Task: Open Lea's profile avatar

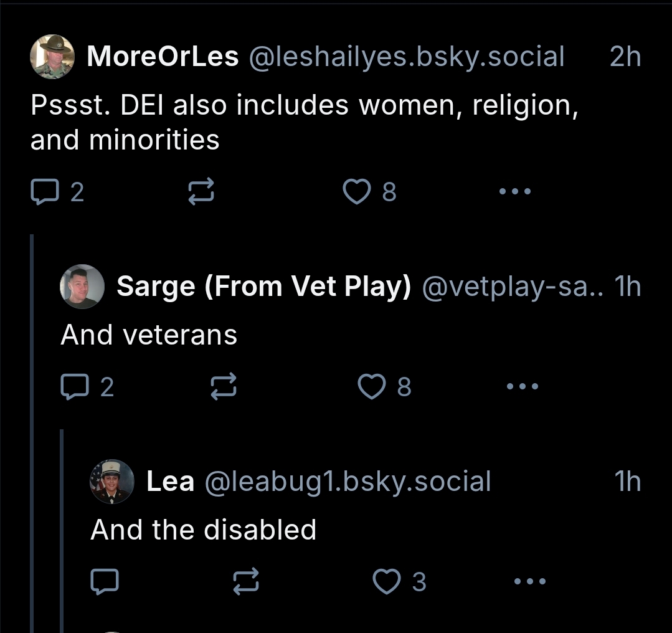Action: click(112, 482)
